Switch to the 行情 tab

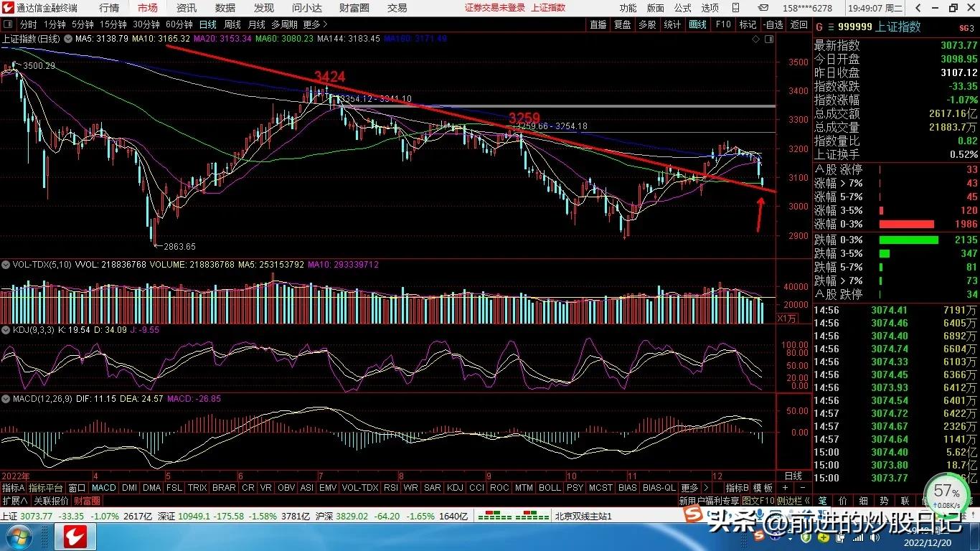(109, 8)
